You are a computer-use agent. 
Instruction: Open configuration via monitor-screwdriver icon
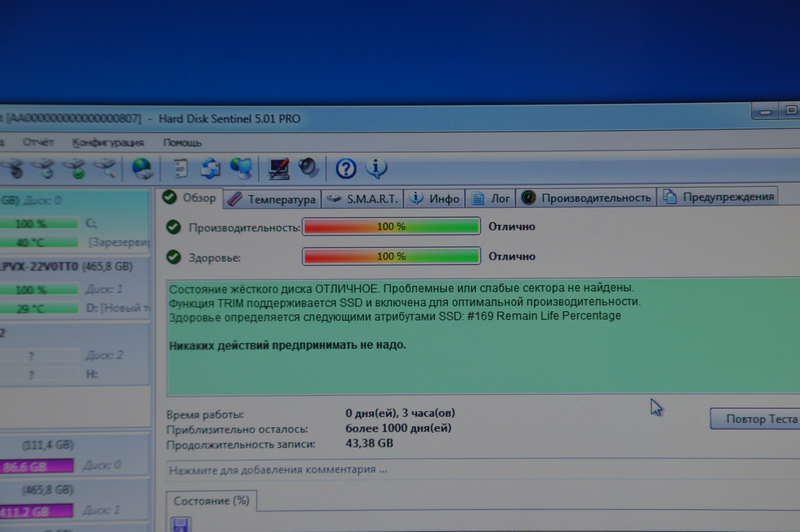pyautogui.click(x=278, y=168)
